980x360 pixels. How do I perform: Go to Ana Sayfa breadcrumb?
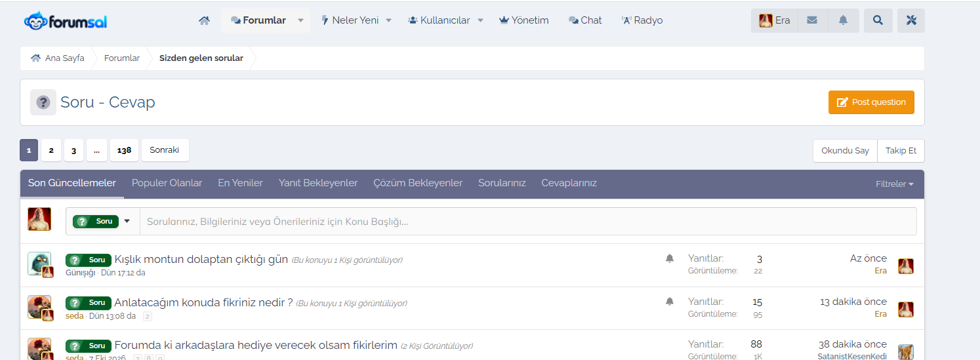point(58,58)
